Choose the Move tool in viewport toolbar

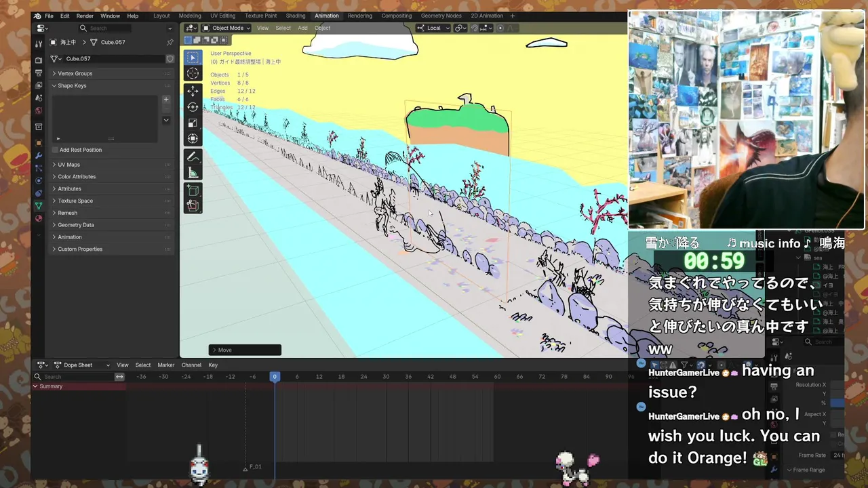click(193, 91)
